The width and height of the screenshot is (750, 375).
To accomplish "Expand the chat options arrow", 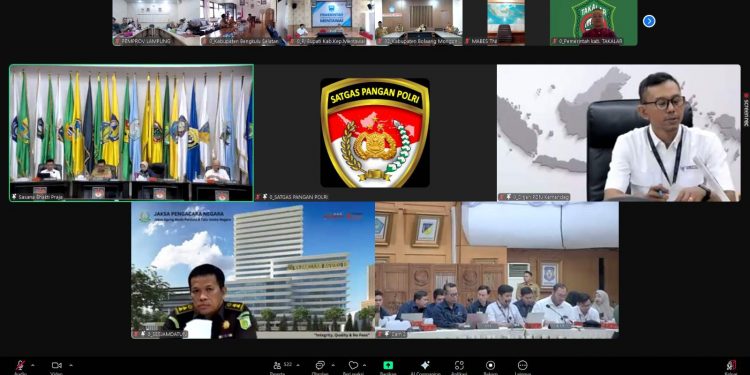I will tap(333, 365).
